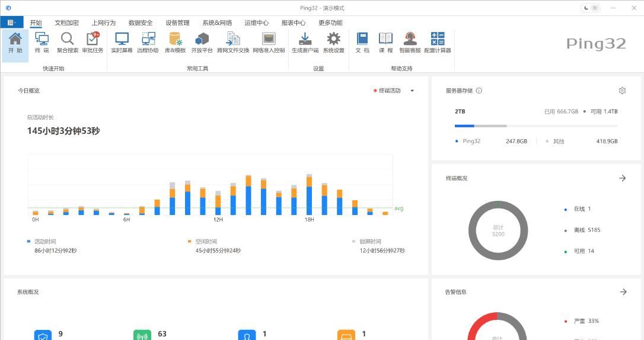644x340 pixels.
Task: Click info icon beside 服务器存储
Action: tap(479, 91)
